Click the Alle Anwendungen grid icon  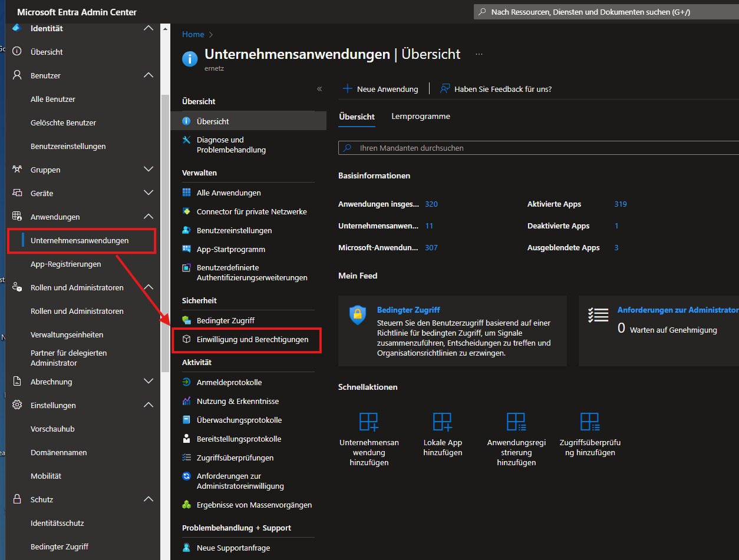click(x=187, y=193)
